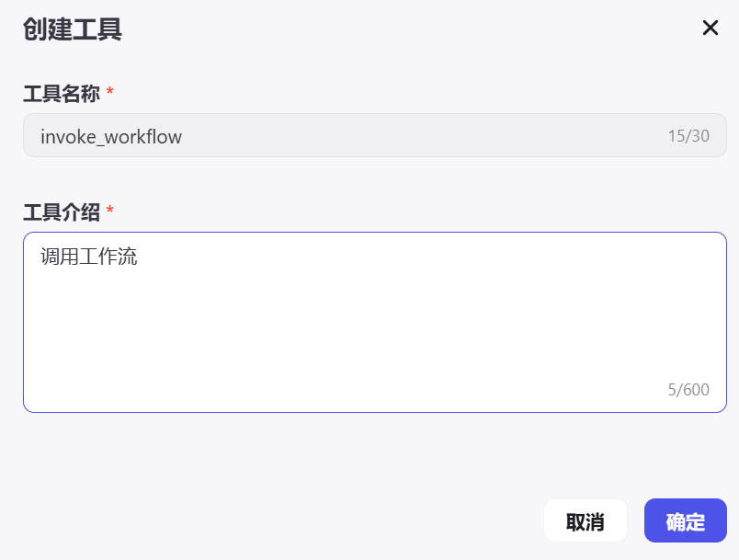Viewport: 739px width, 560px height.
Task: Click the red asterisk beside 工具介绍
Action: (x=110, y=211)
